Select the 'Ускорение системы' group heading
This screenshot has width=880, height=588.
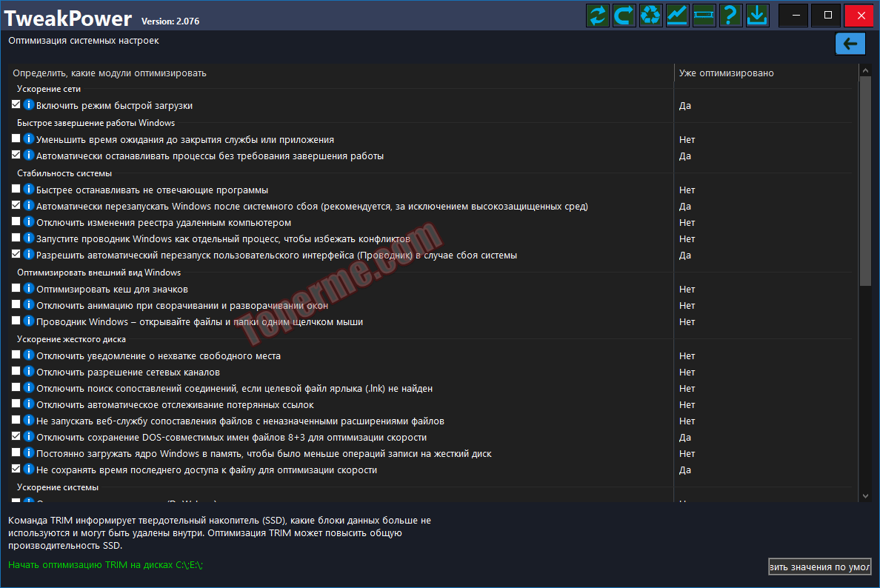coord(58,487)
